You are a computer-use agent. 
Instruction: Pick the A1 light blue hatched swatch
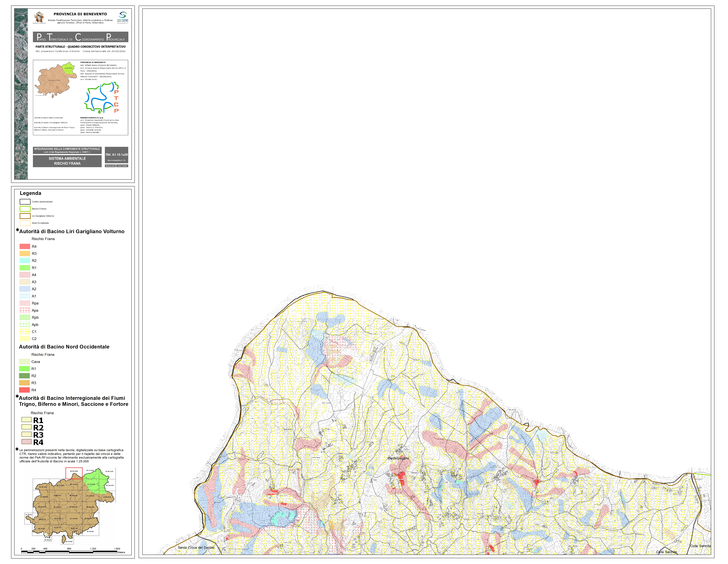tap(25, 296)
